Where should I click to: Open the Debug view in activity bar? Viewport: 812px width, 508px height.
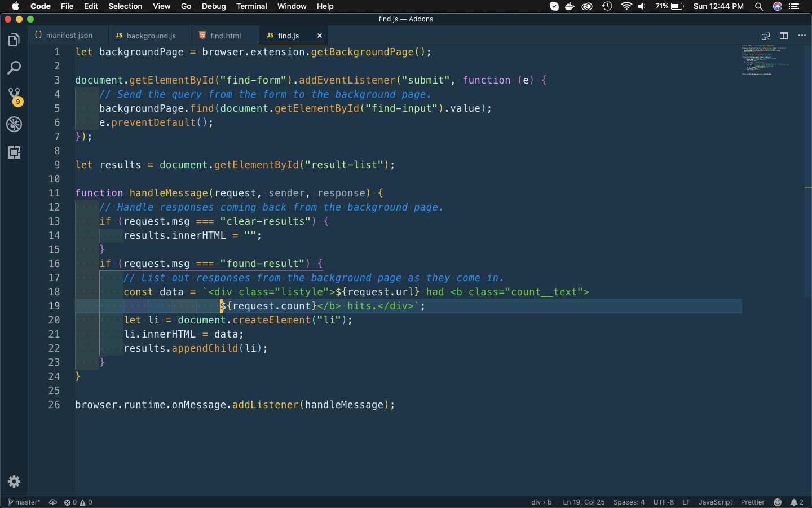tap(14, 124)
